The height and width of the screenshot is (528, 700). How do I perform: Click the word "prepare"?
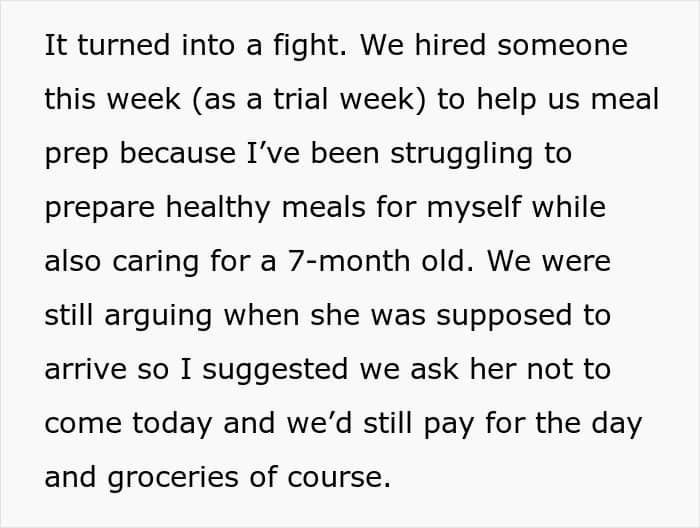107,209
